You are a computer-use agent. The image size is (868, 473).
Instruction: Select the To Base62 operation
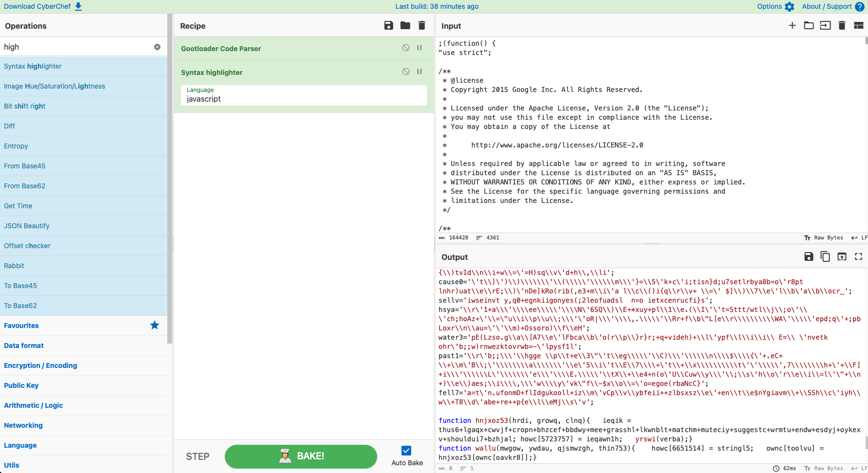[x=84, y=306]
